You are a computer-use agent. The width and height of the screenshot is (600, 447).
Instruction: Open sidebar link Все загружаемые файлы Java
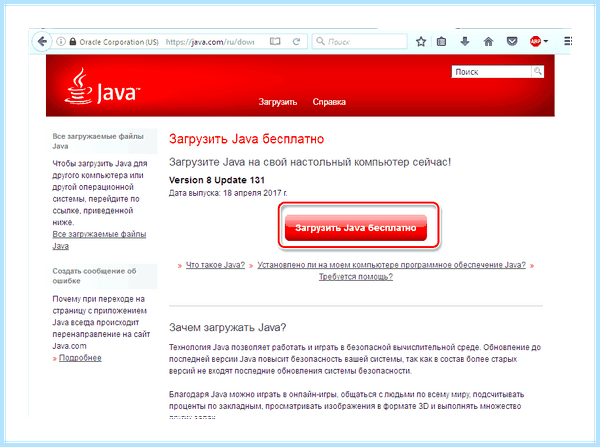99,240
